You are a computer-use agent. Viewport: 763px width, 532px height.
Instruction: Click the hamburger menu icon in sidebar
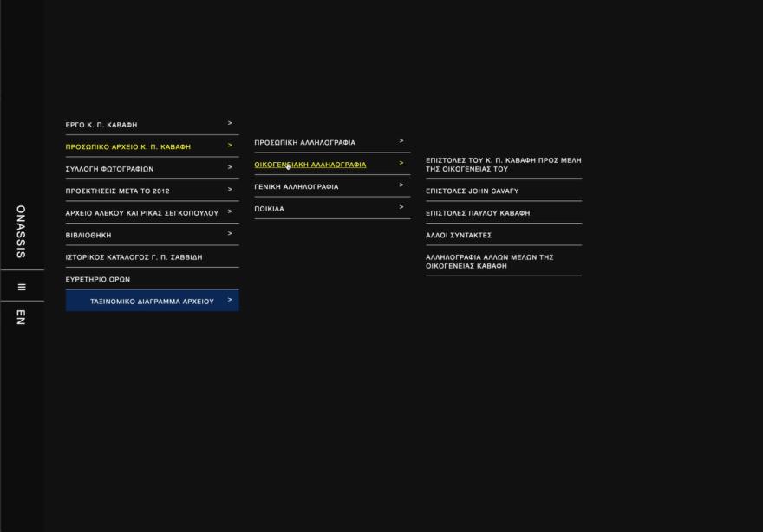(x=22, y=287)
